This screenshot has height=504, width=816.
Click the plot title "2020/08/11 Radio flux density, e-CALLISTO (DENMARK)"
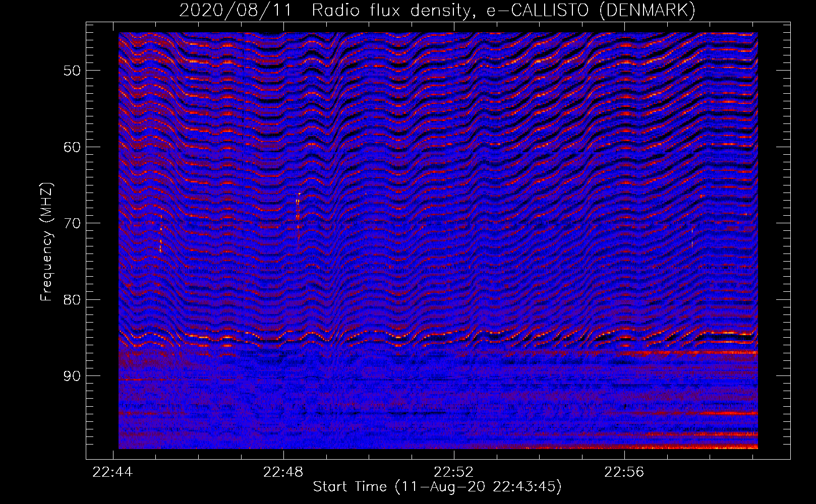(x=437, y=10)
